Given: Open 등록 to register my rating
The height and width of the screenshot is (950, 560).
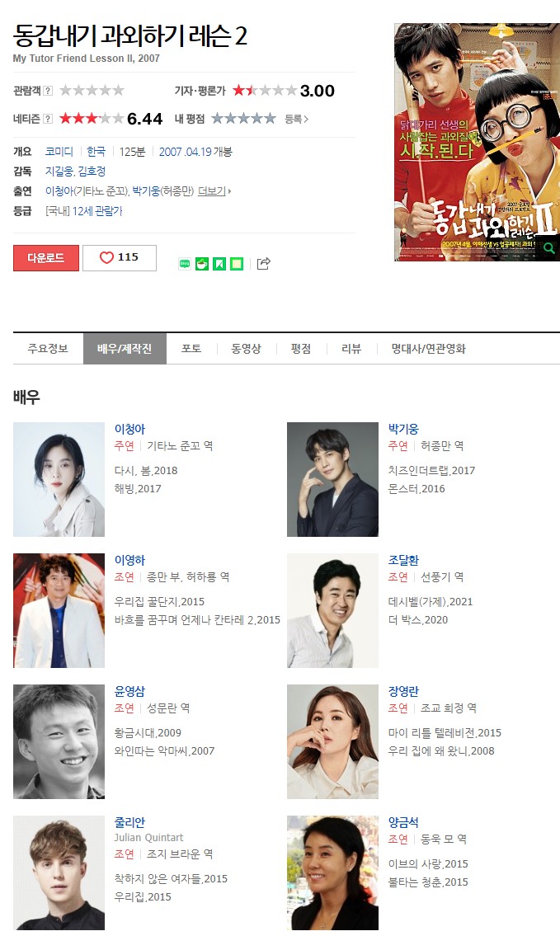Looking at the screenshot, I should (297, 119).
